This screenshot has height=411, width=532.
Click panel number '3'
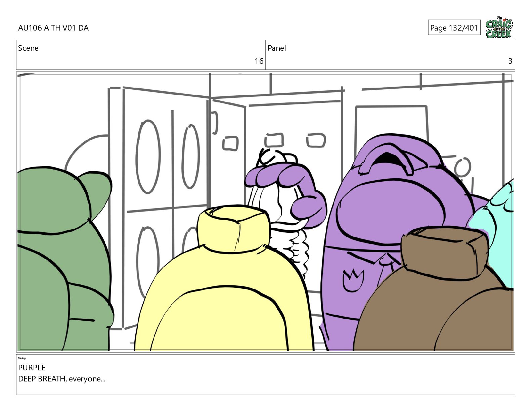pos(510,61)
